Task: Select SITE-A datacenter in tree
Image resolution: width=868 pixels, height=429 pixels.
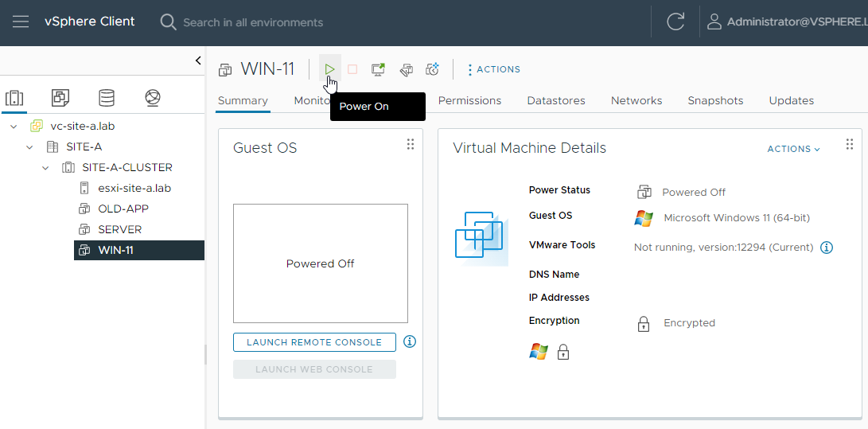Action: coord(84,146)
